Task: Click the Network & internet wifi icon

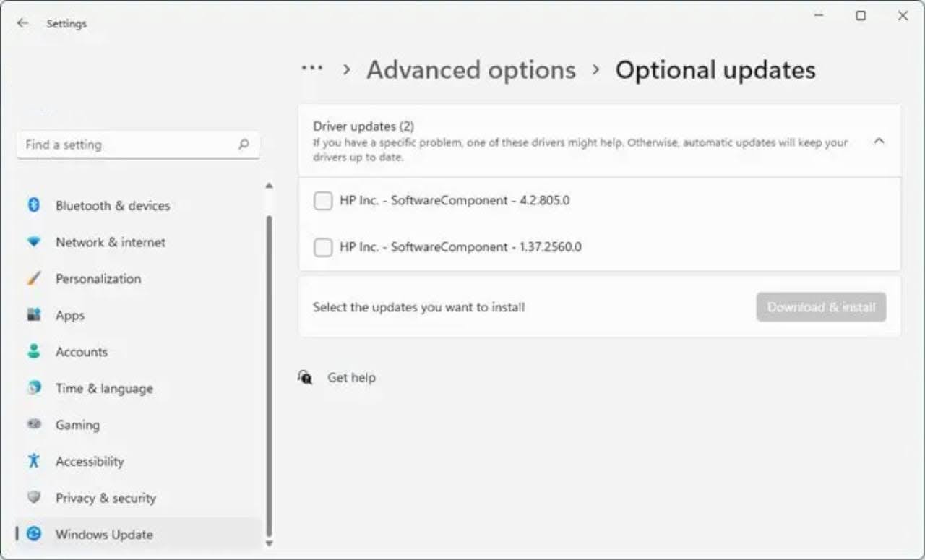Action: point(34,242)
